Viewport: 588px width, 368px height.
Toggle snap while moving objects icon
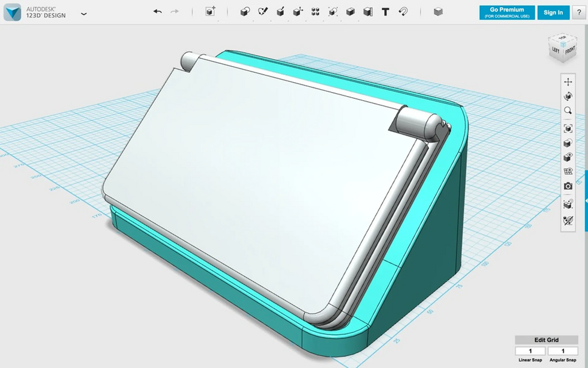[568, 204]
